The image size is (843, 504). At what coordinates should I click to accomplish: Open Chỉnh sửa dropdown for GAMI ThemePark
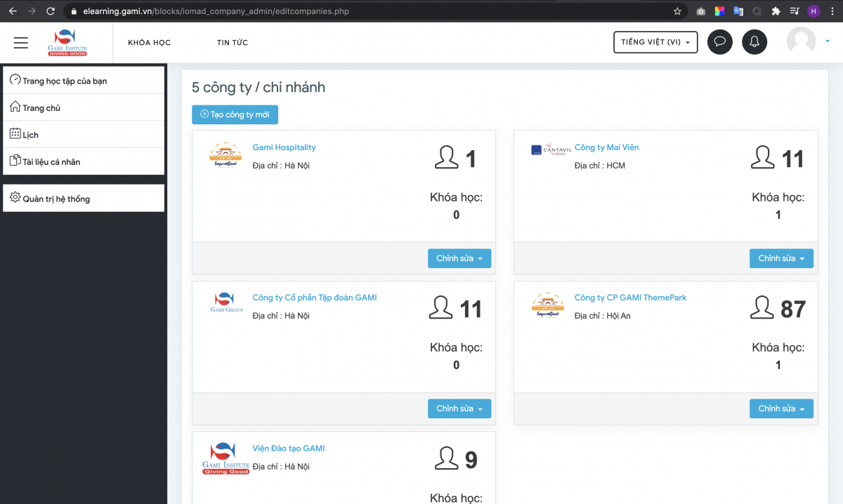click(x=781, y=409)
